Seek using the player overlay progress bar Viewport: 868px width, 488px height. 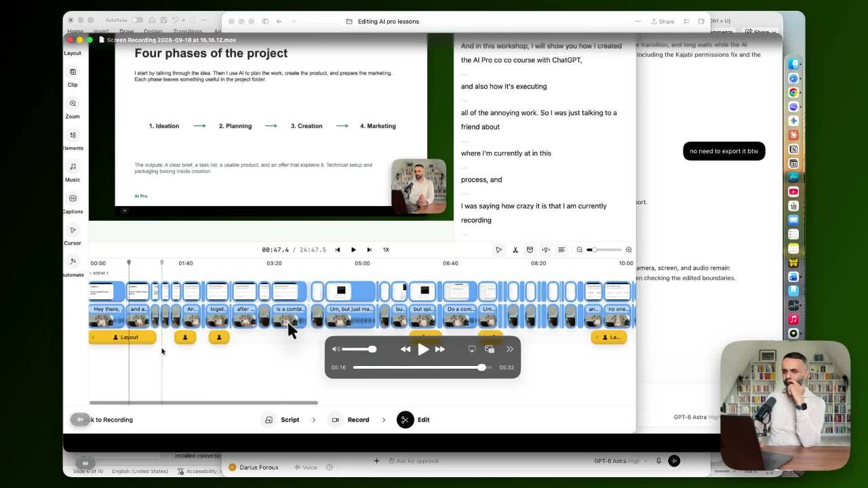coord(422,367)
